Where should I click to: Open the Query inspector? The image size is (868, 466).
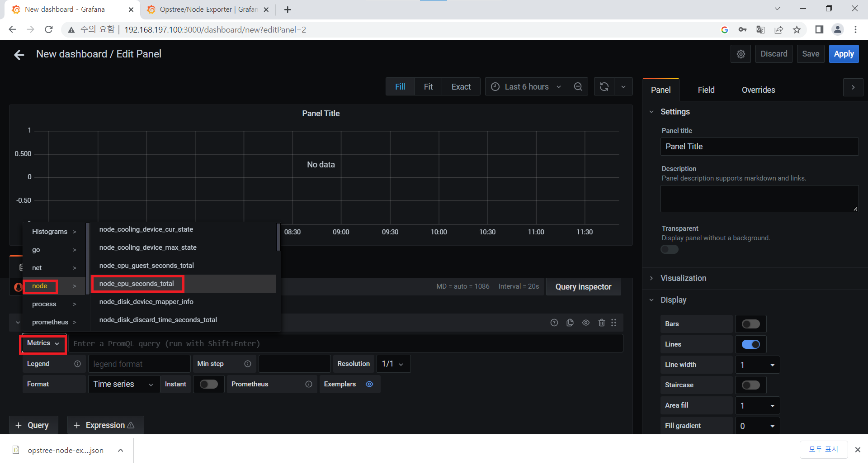[x=583, y=287]
